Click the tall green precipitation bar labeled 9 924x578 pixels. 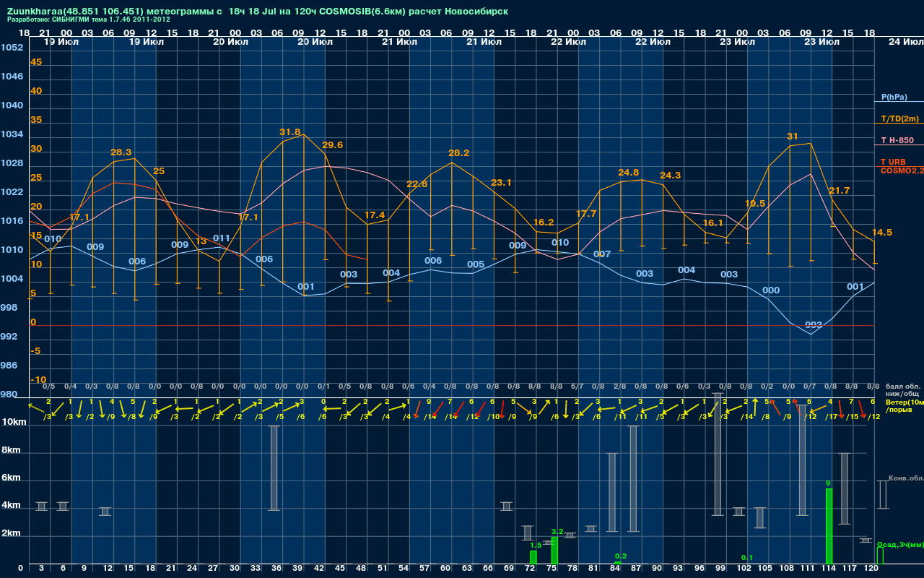(829, 526)
